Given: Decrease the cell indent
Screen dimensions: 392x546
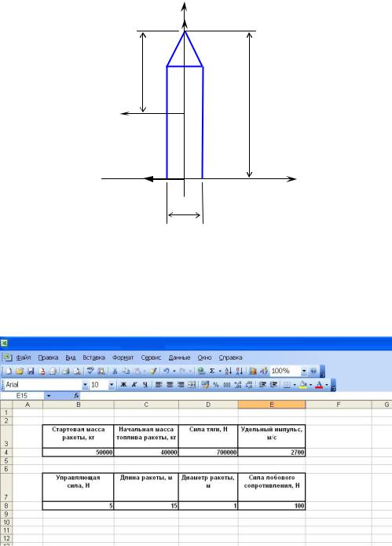Looking at the screenshot, I should [262, 385].
